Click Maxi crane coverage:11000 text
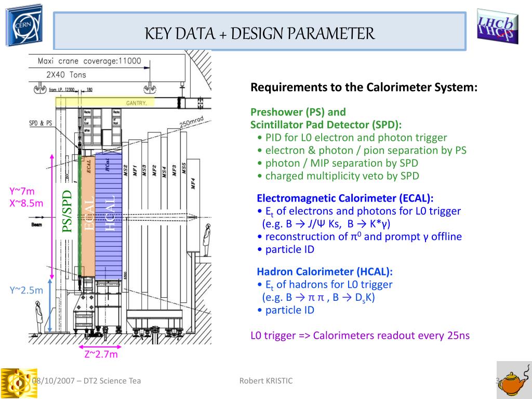Viewport: 532px width, 399px height. click(x=89, y=61)
